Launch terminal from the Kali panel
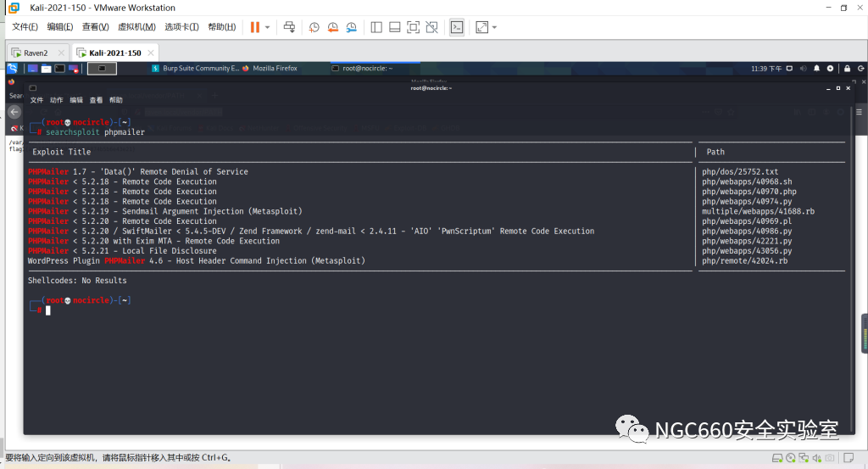The image size is (868, 469). pos(59,68)
